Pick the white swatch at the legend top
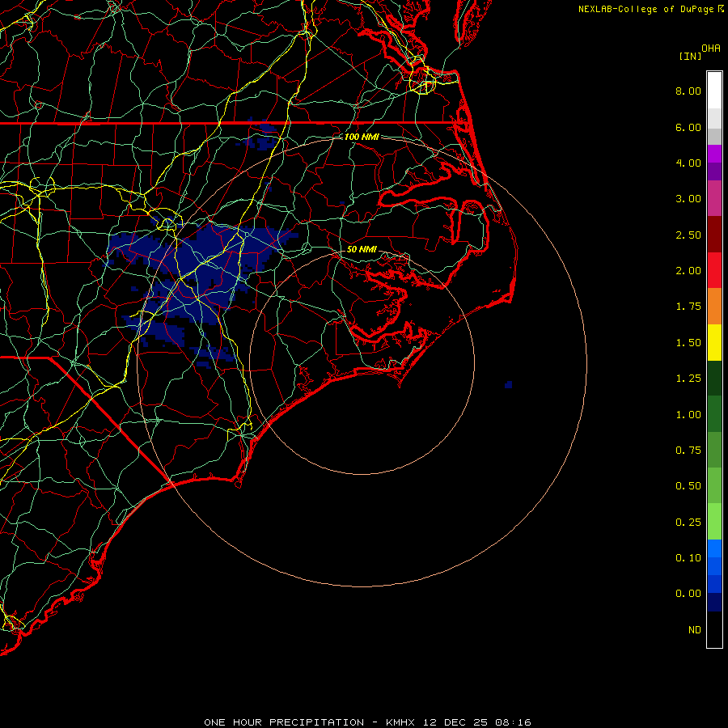Screen dimensions: 728x728 (x=714, y=91)
